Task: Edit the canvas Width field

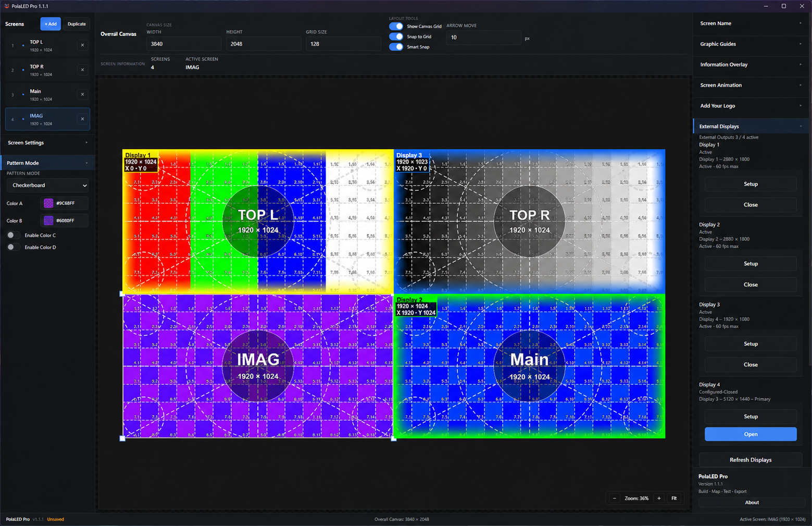Action: 183,44
